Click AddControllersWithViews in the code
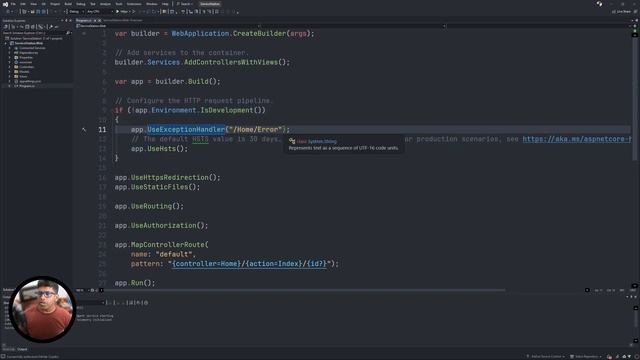 click(231, 62)
